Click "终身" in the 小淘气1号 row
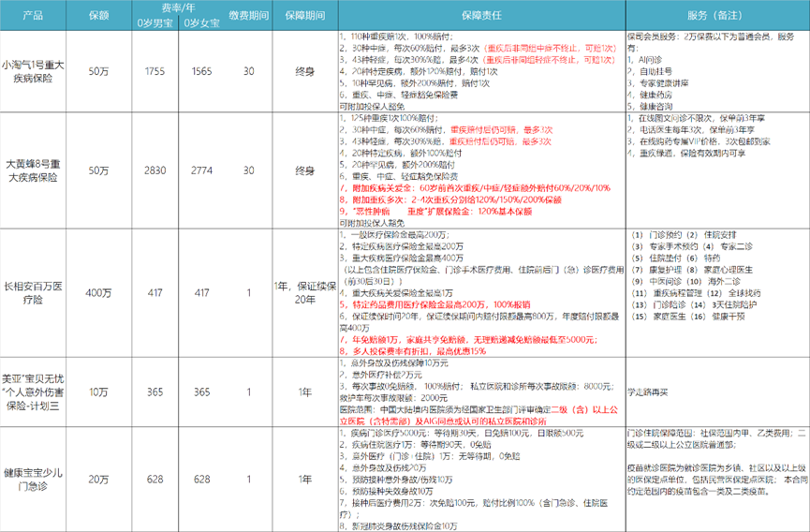 tap(305, 71)
